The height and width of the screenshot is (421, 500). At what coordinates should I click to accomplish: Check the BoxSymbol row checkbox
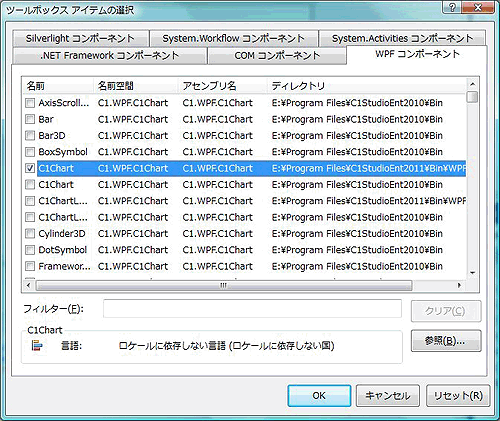click(30, 152)
